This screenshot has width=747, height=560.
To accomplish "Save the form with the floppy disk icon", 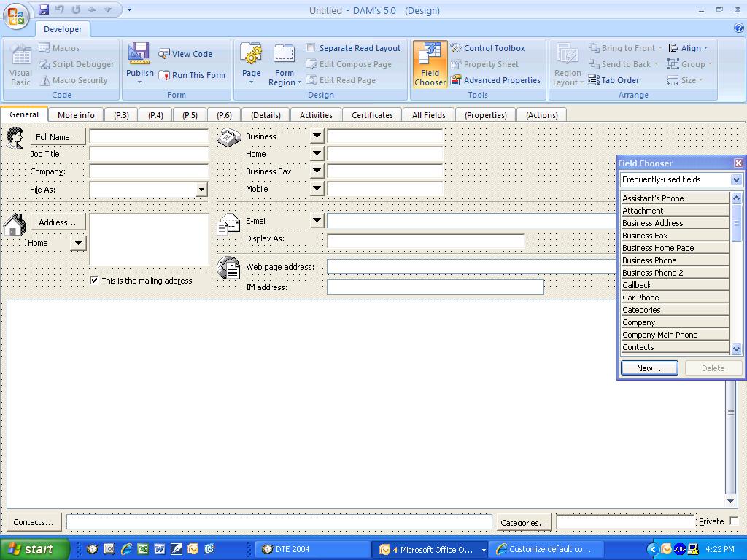I will point(44,9).
